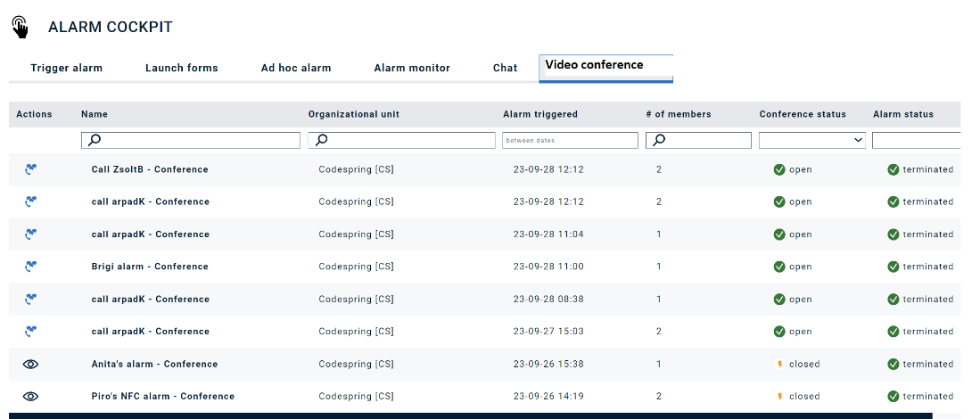The width and height of the screenshot is (980, 419).
Task: Sort by Alarm triggered column header
Action: point(540,114)
